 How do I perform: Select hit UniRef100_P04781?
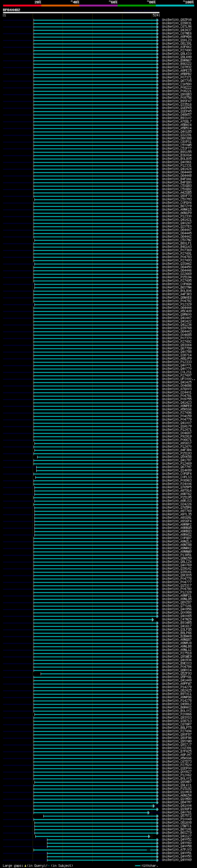pos(177,396)
